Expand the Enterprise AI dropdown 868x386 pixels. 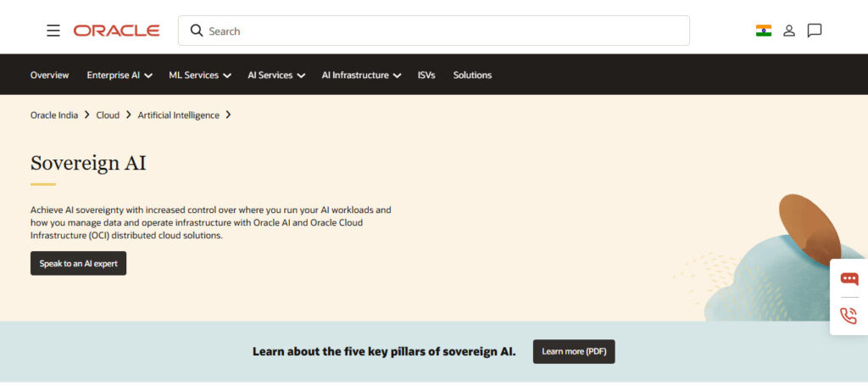pos(120,75)
